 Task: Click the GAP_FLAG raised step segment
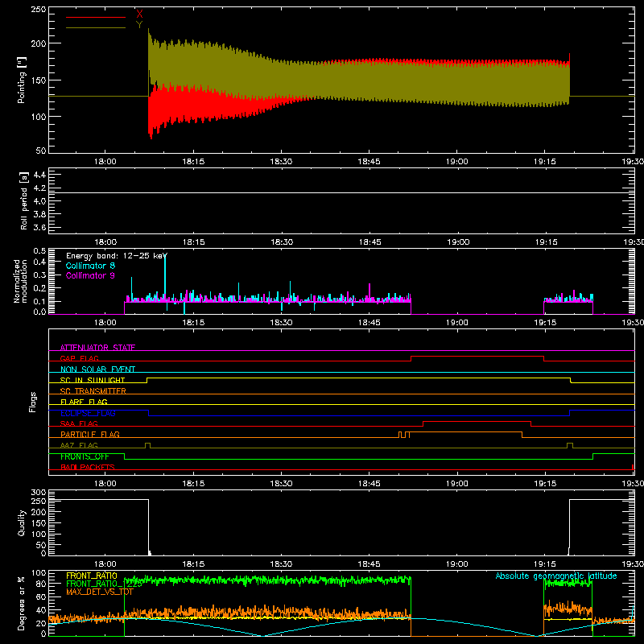(477, 357)
